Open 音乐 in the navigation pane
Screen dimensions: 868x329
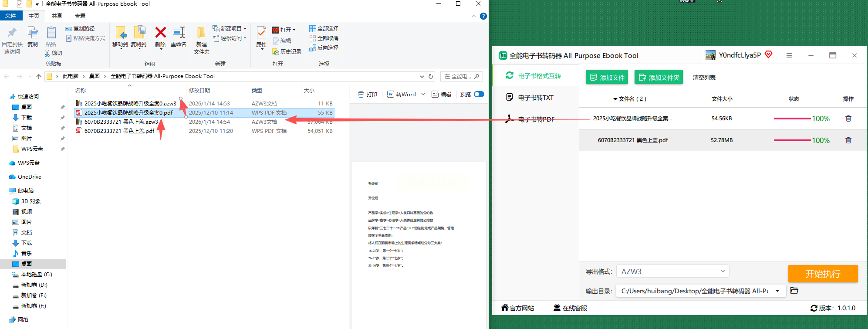click(x=27, y=254)
